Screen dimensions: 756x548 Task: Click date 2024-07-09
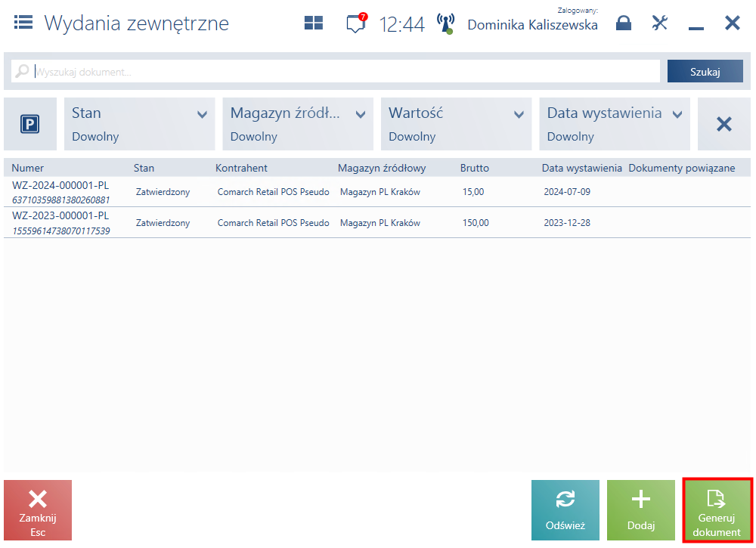567,192
